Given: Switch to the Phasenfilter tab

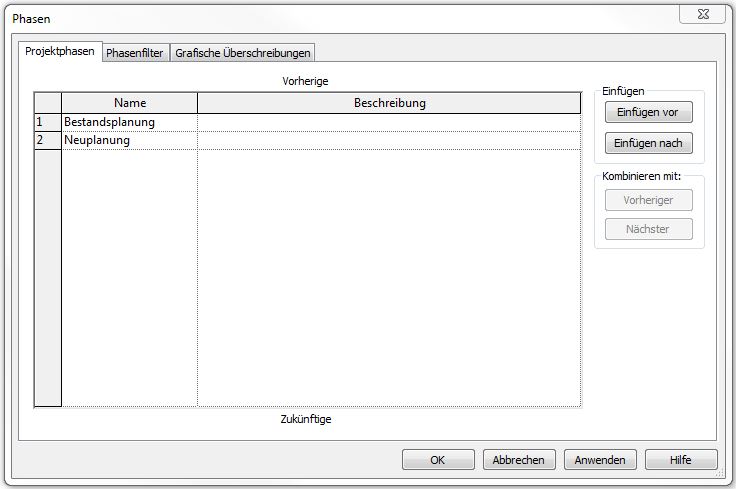Looking at the screenshot, I should [x=134, y=53].
